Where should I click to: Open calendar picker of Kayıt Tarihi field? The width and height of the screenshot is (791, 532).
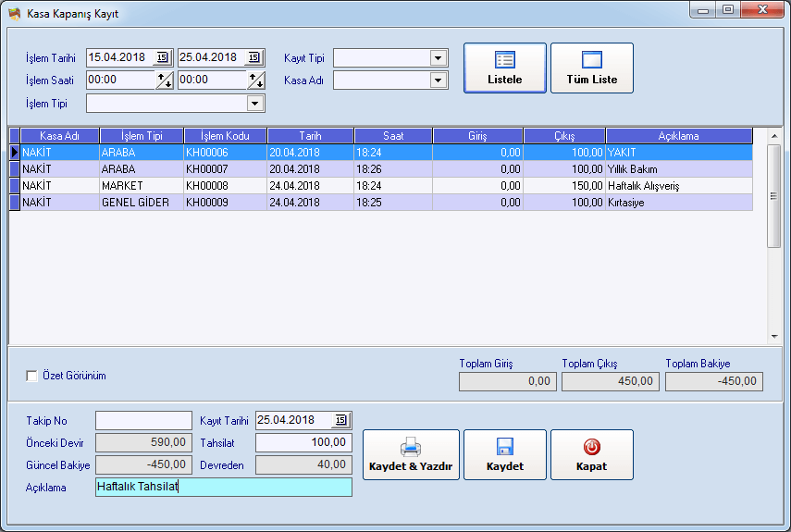(x=341, y=420)
